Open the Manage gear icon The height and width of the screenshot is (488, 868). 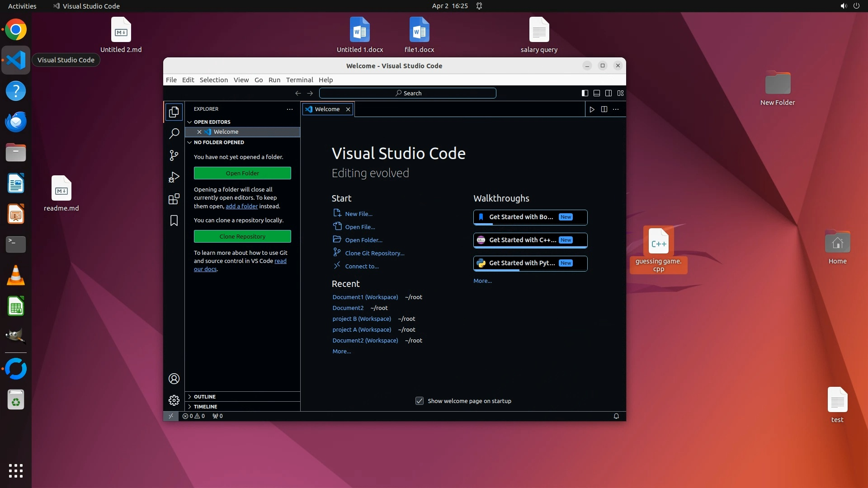coord(174,400)
